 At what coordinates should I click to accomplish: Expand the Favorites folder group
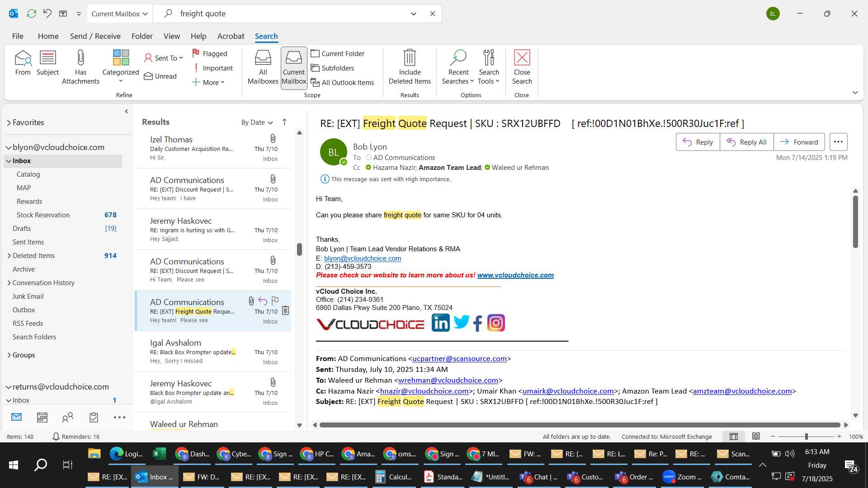9,122
